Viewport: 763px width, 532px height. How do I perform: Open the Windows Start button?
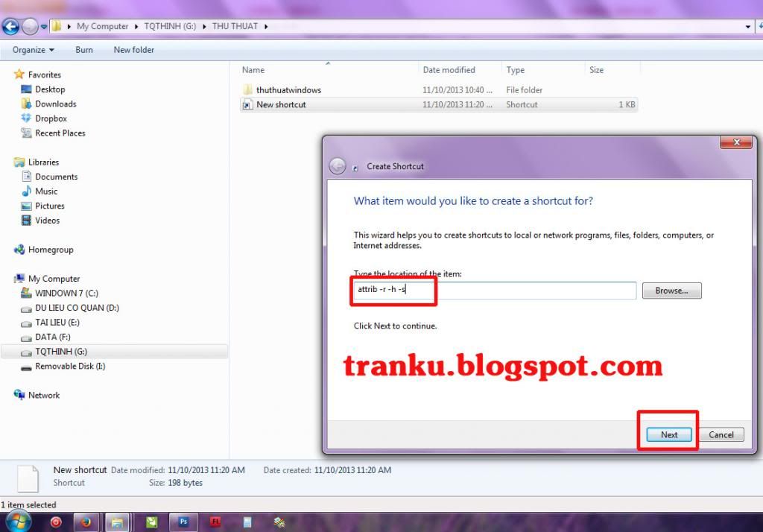click(x=18, y=522)
